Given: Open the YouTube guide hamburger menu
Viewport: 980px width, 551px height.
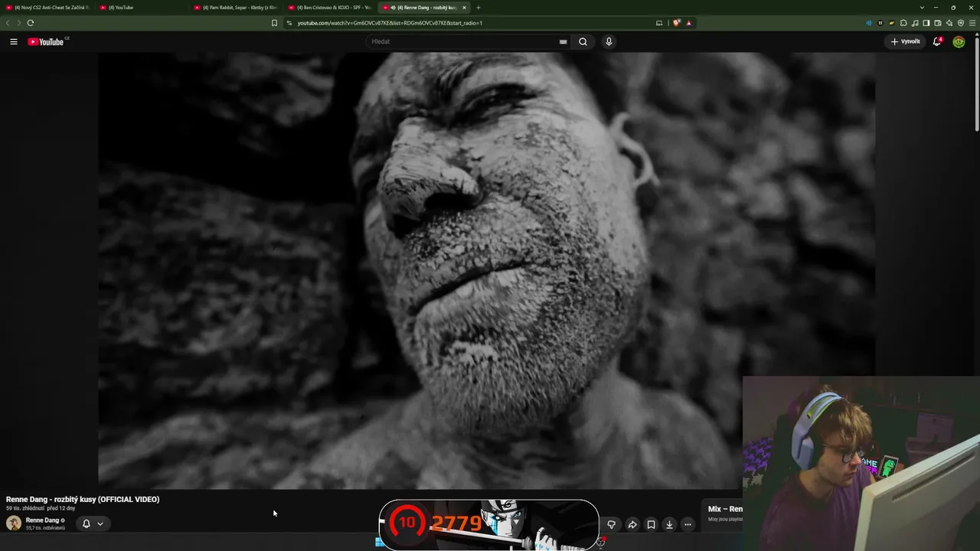Looking at the screenshot, I should [x=14, y=41].
